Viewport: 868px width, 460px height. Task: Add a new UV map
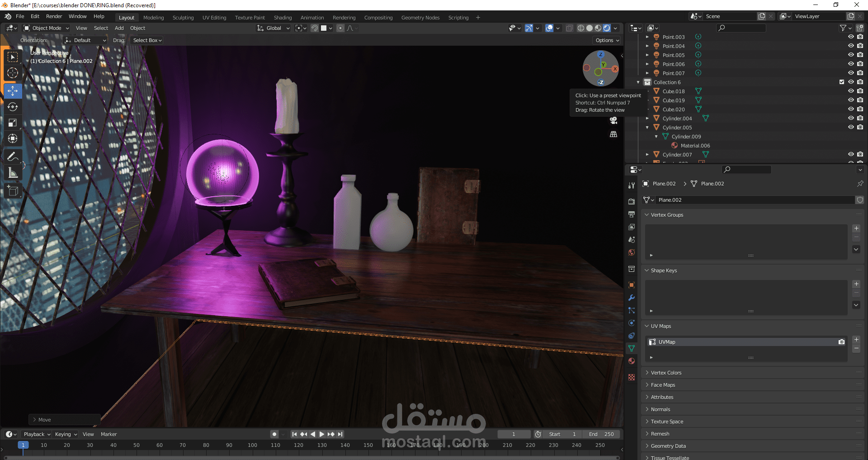tap(856, 340)
